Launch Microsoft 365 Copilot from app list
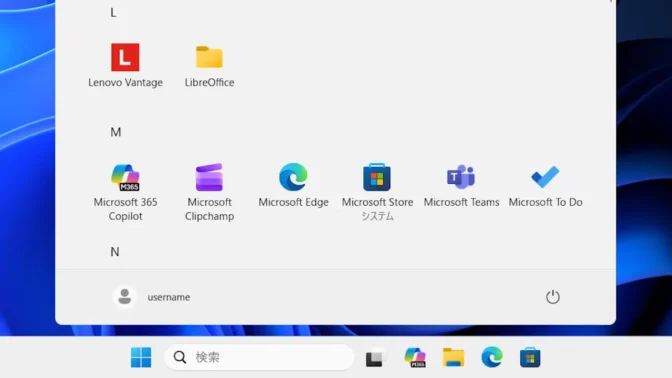 tap(125, 192)
